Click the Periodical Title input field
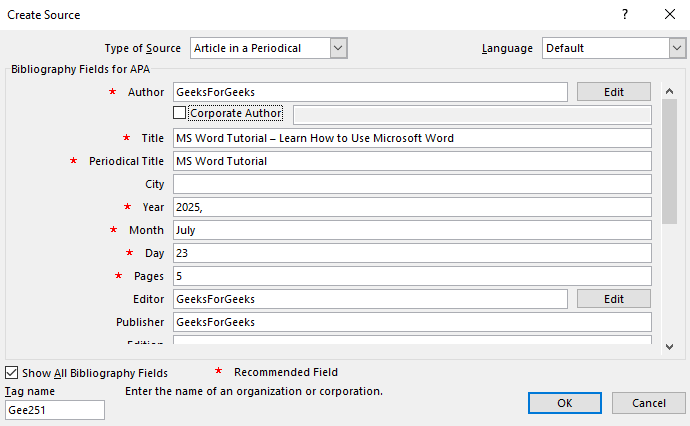This screenshot has height=426, width=690. coord(412,161)
